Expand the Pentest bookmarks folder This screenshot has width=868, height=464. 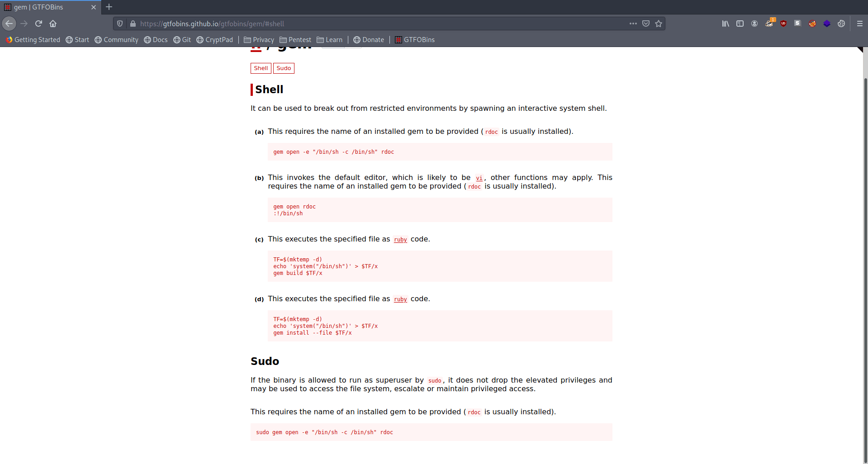(295, 40)
